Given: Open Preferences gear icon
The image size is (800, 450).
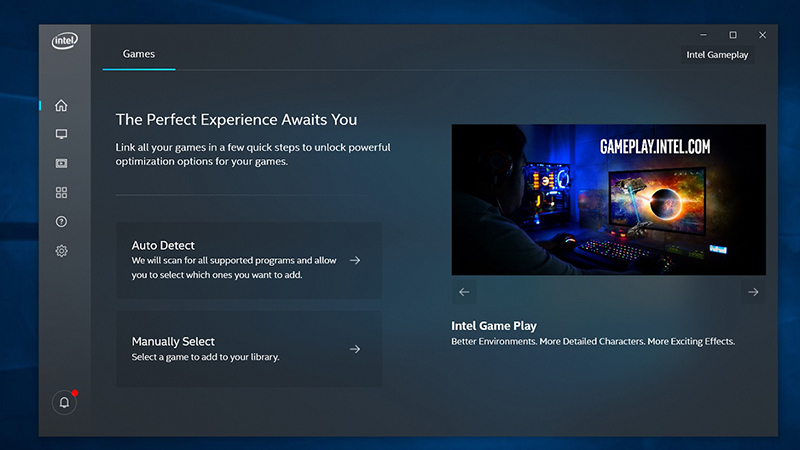Looking at the screenshot, I should tap(61, 251).
